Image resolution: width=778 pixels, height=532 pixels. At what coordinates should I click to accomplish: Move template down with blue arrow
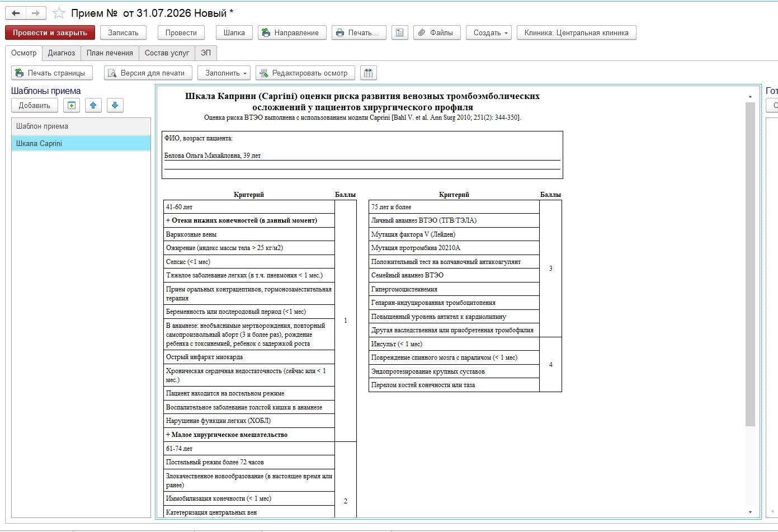(x=115, y=105)
